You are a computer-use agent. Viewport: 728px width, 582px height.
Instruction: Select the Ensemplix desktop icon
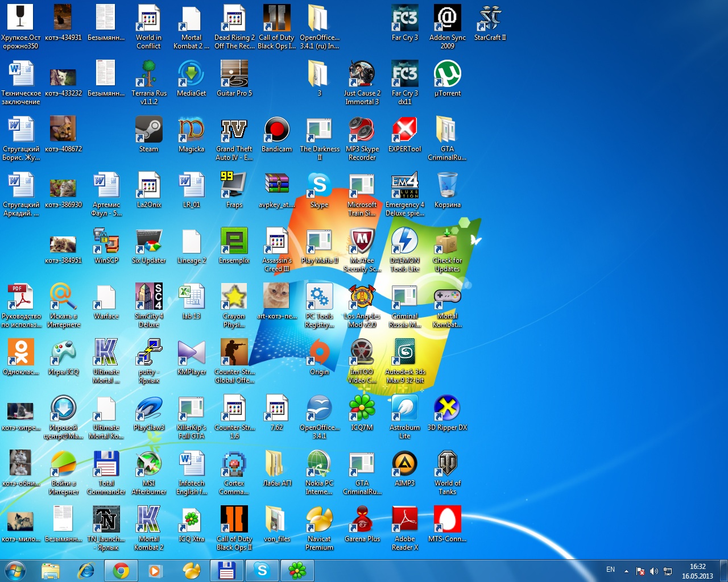click(234, 246)
